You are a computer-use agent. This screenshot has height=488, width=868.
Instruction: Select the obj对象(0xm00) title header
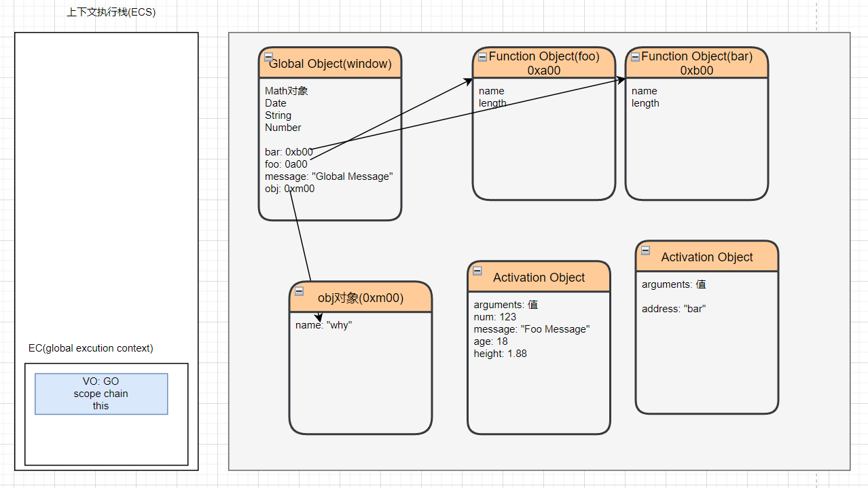pos(361,298)
